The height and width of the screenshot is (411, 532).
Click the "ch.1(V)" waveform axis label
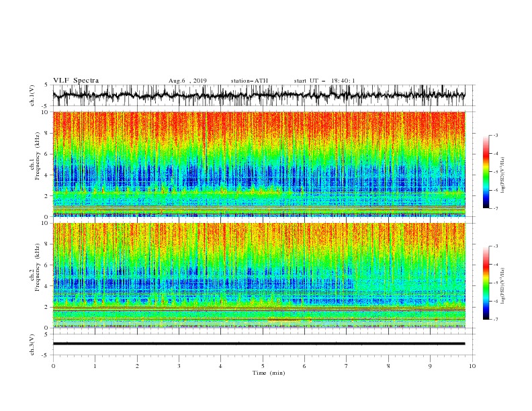(32, 95)
